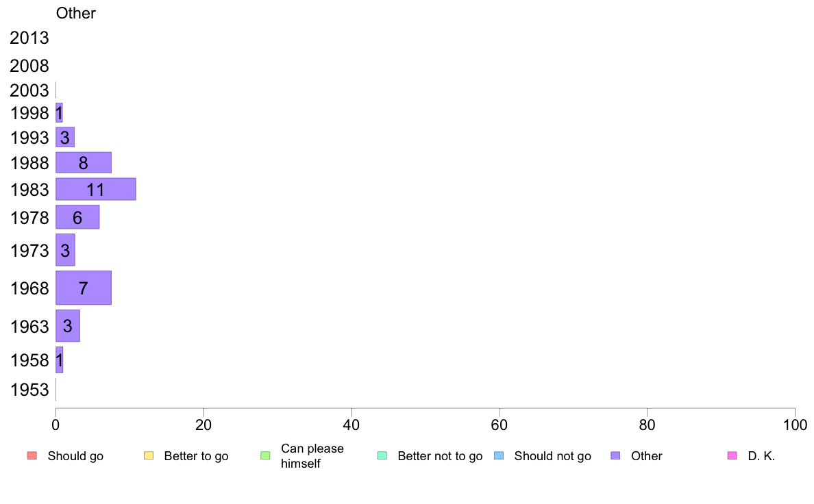
Task: Select the 1993 bar labeled 3
Action: pyautogui.click(x=65, y=137)
